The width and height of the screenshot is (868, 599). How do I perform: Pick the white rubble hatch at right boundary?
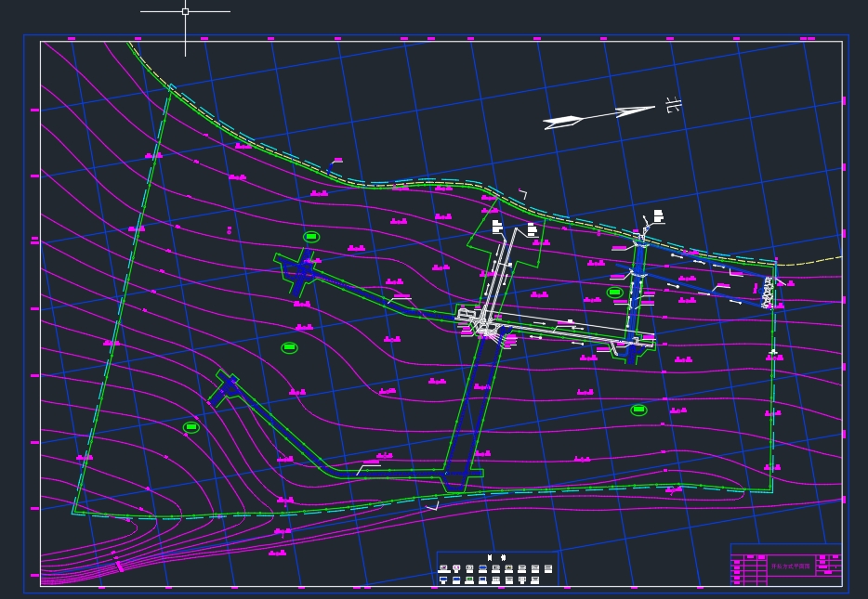768,292
